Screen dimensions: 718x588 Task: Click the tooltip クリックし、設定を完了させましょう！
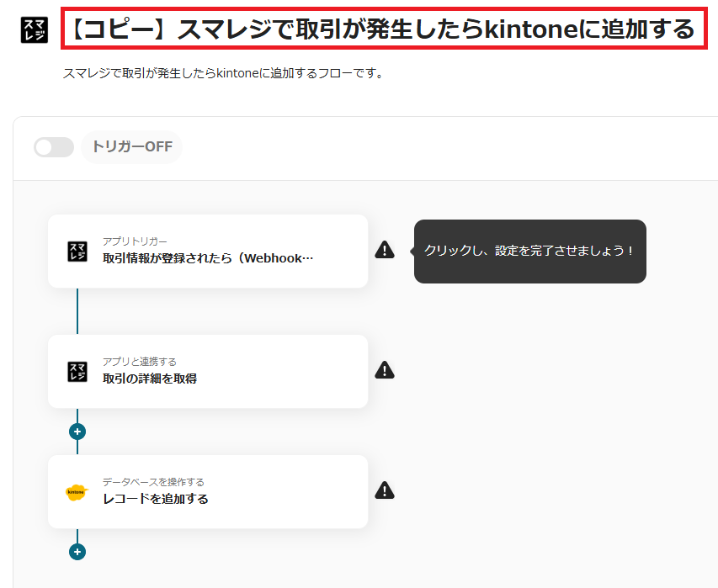529,252
